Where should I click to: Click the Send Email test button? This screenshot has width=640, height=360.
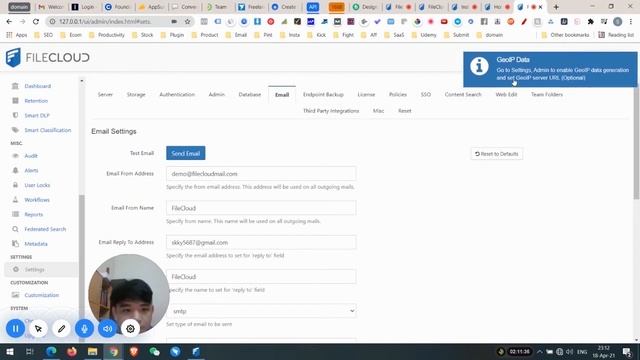[186, 153]
